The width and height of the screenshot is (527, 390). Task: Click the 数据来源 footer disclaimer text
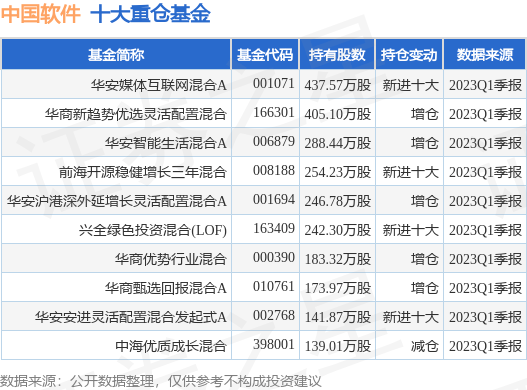(161, 382)
